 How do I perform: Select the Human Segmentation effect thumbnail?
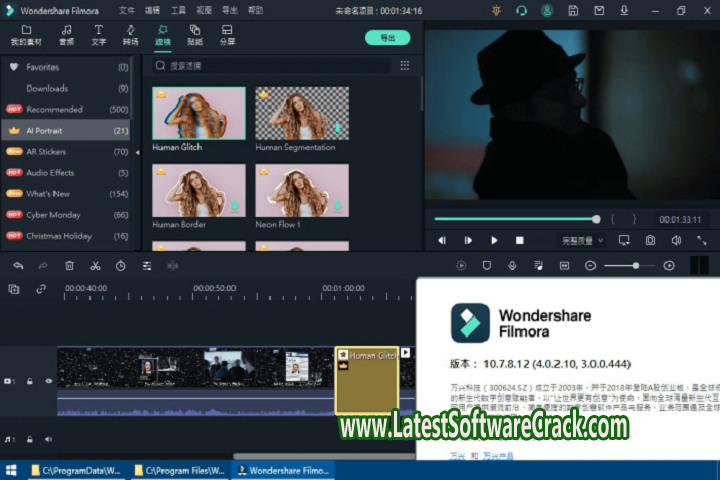[302, 113]
